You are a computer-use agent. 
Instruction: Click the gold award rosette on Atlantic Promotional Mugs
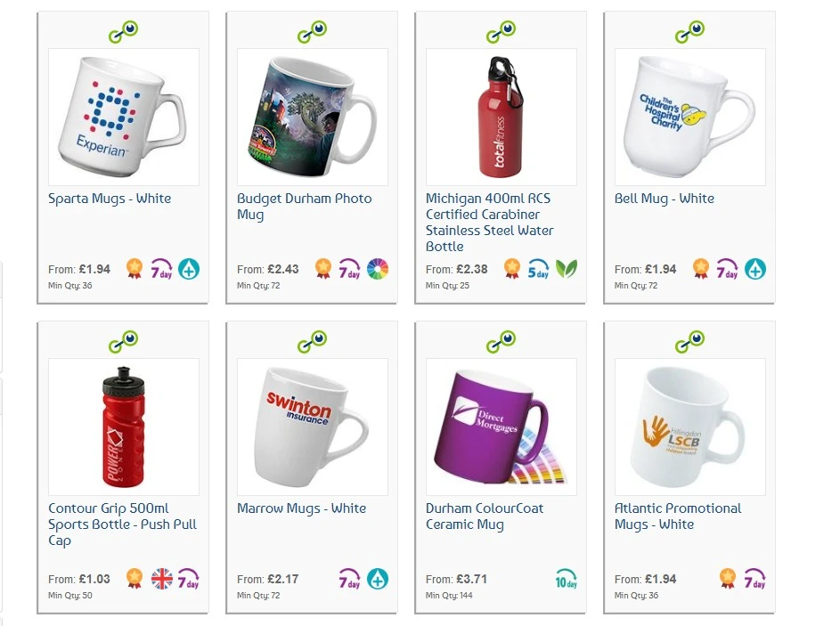[728, 578]
